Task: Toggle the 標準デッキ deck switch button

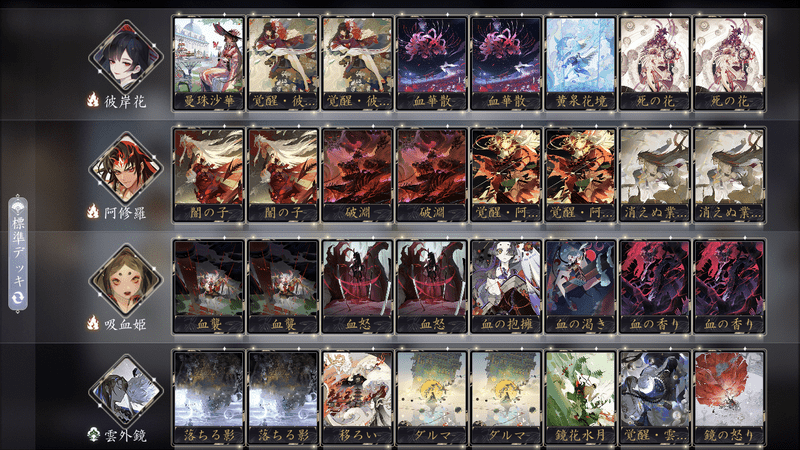Action: [x=18, y=254]
